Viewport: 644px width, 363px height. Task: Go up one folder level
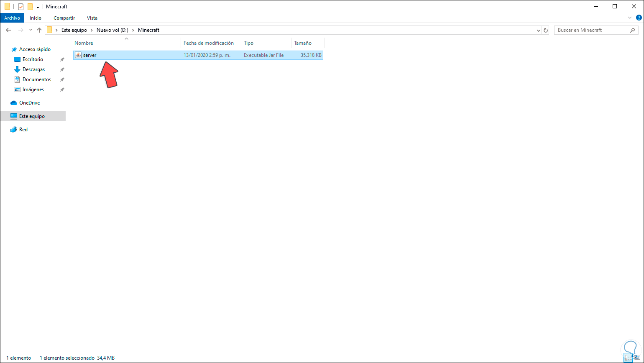point(39,30)
